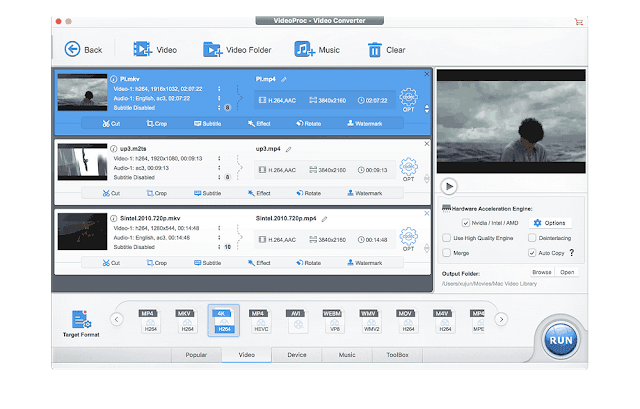640x409 pixels.
Task: Enable the Merge checkbox
Action: [x=447, y=253]
